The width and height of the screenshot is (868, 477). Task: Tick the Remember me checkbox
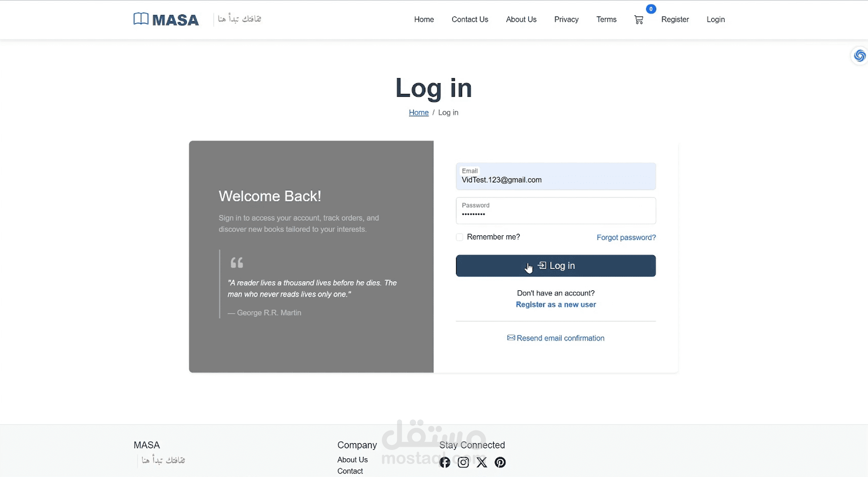point(459,237)
